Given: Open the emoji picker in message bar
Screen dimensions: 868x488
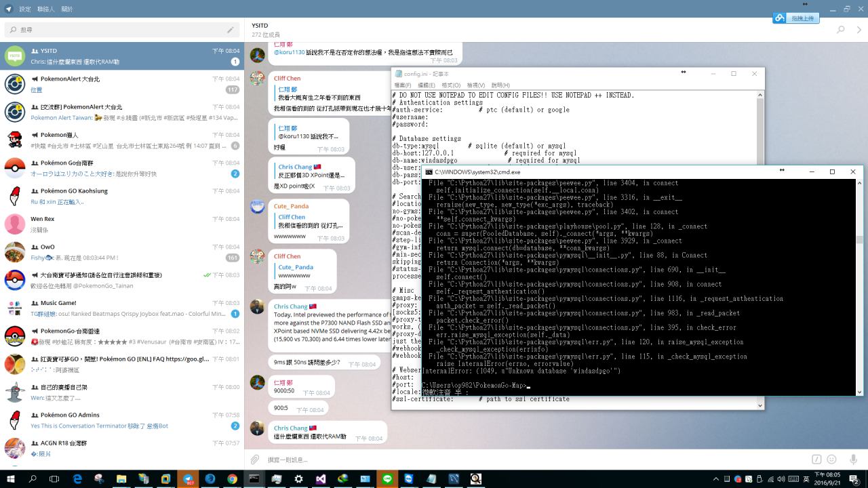Looking at the screenshot, I should pyautogui.click(x=831, y=460).
